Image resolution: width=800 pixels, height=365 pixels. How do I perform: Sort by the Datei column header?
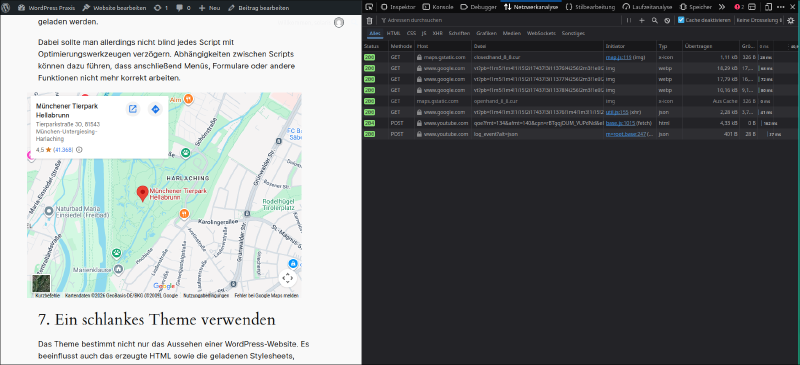[538, 46]
